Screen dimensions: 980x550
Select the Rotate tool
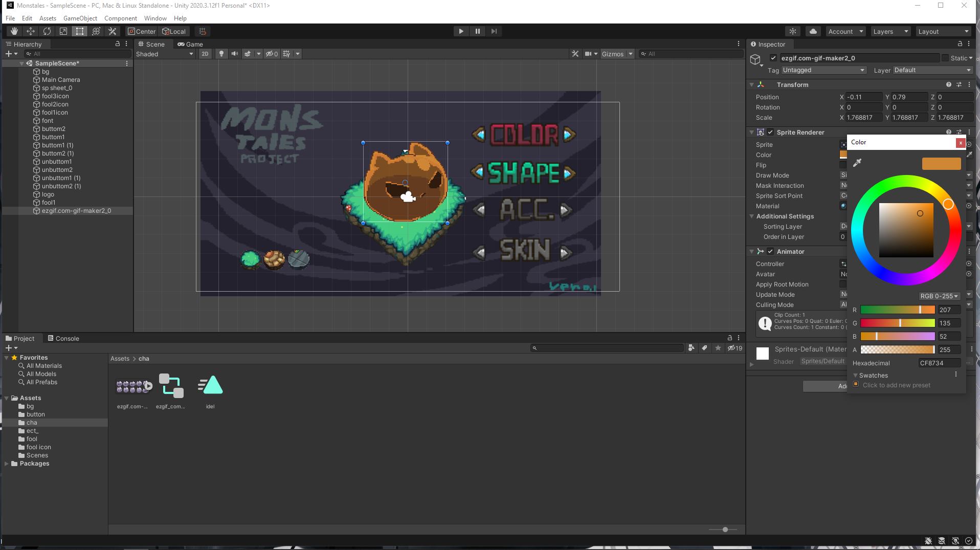pos(47,31)
